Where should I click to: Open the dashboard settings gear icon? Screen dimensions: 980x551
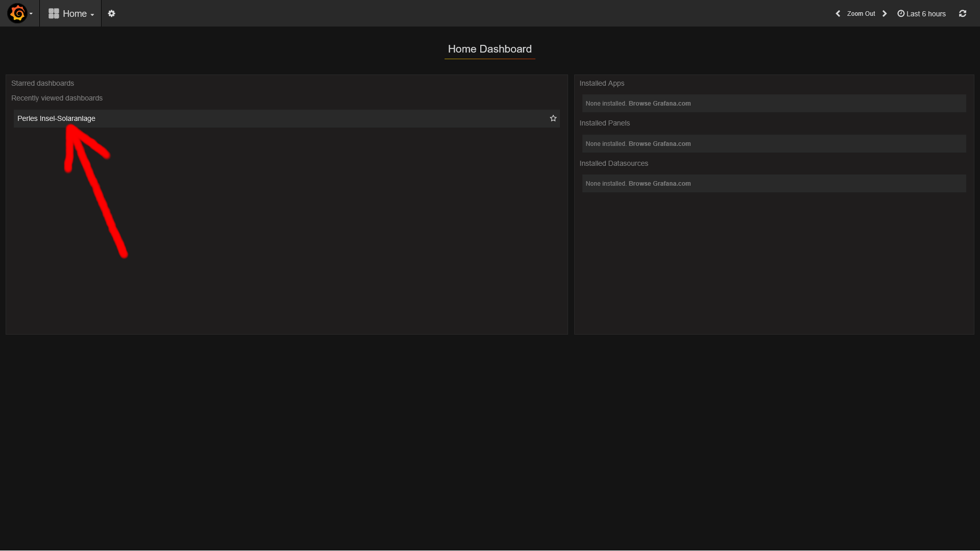(x=111, y=14)
